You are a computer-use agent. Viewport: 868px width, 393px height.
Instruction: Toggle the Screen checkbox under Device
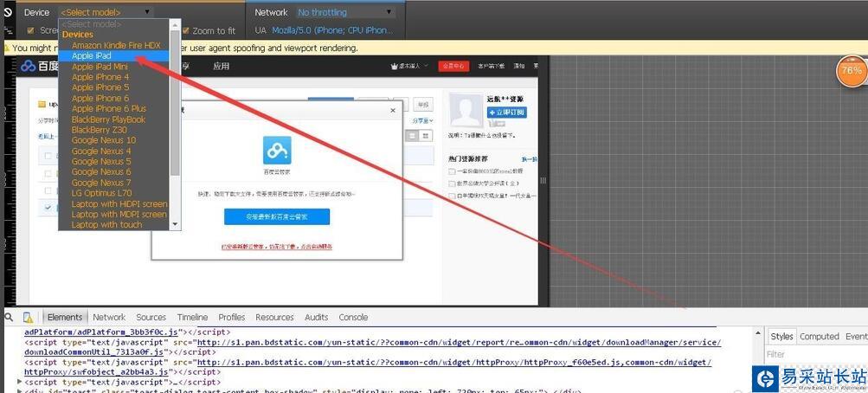click(x=30, y=30)
